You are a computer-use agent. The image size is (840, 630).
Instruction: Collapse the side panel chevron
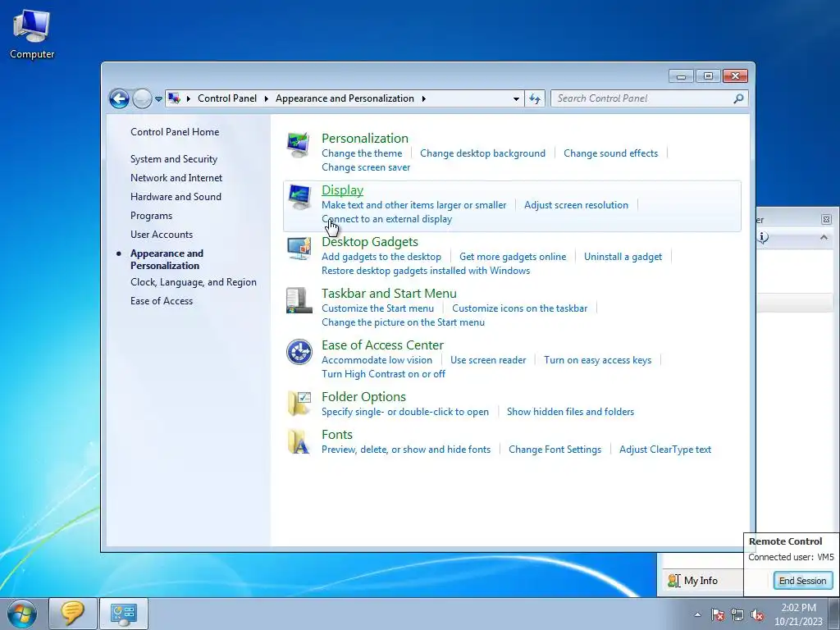point(824,237)
